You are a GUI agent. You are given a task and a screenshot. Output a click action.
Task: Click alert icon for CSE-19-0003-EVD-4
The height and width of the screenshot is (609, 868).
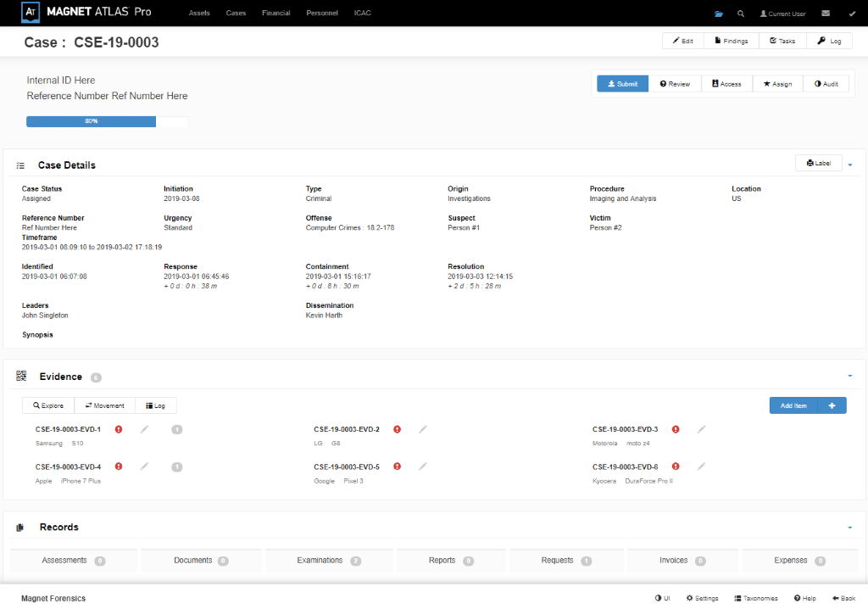click(x=119, y=467)
